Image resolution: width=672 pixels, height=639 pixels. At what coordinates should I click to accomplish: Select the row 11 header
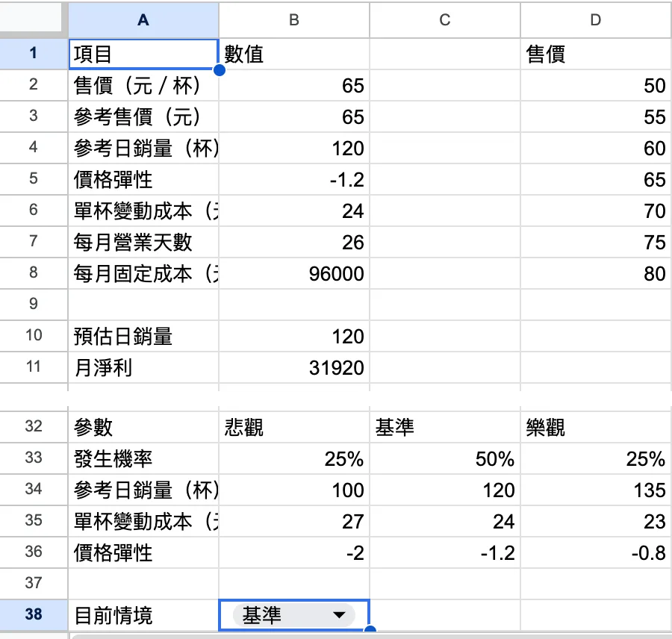pos(34,367)
